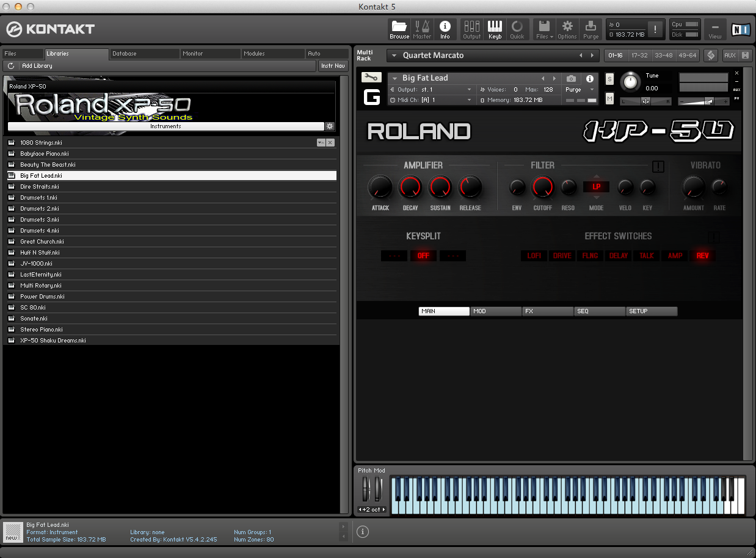Open instrument edit mode wrench icon
The height and width of the screenshot is (558, 756).
pyautogui.click(x=371, y=78)
